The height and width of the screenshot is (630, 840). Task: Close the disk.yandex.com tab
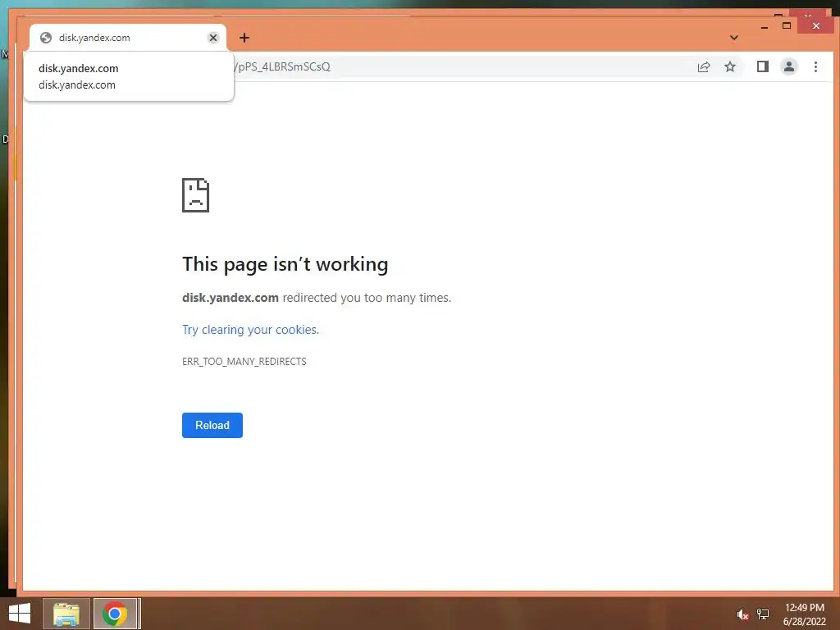(x=213, y=38)
